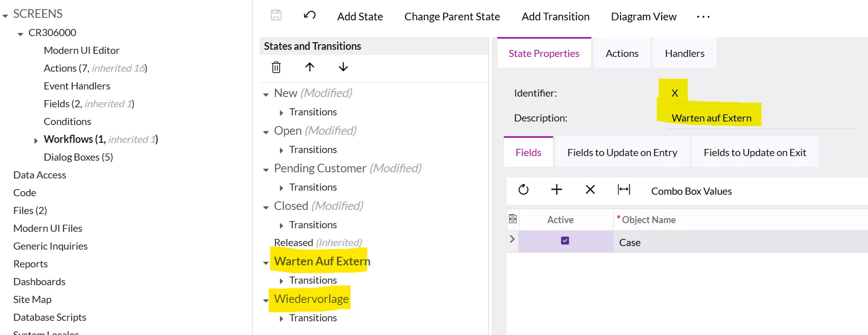Image resolution: width=868 pixels, height=335 pixels.
Task: Remove row with the X icon
Action: tap(590, 190)
